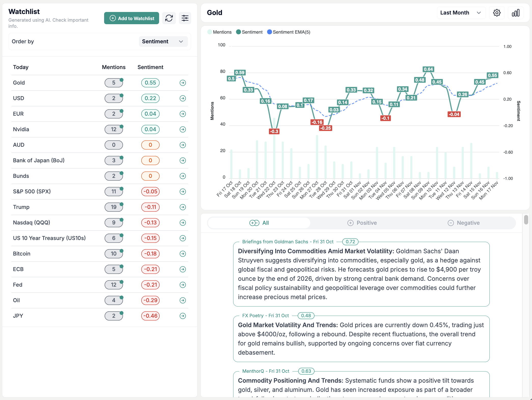
Task: Open Gold chart settings gear
Action: [x=497, y=12]
